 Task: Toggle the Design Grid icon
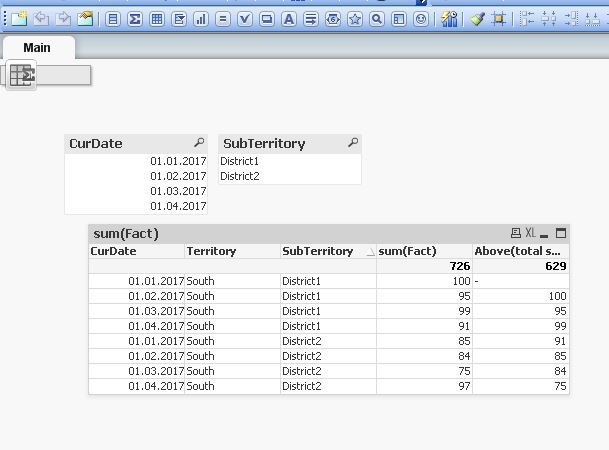499,19
